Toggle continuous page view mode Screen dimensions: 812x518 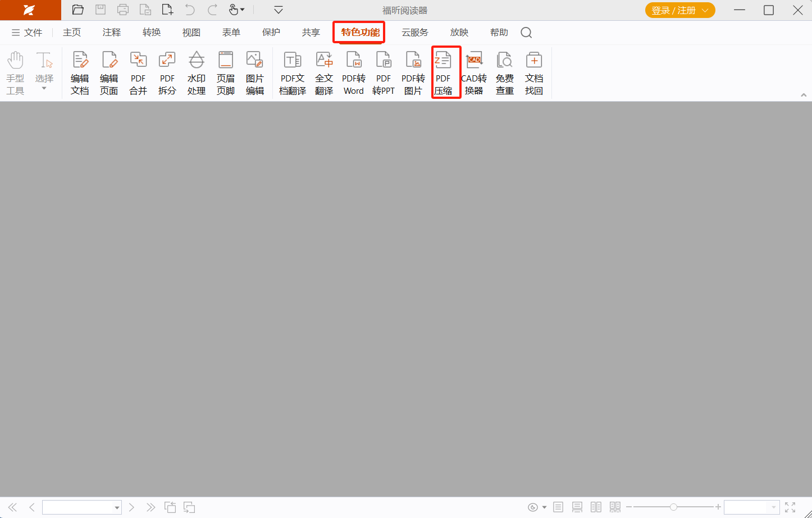(x=577, y=507)
